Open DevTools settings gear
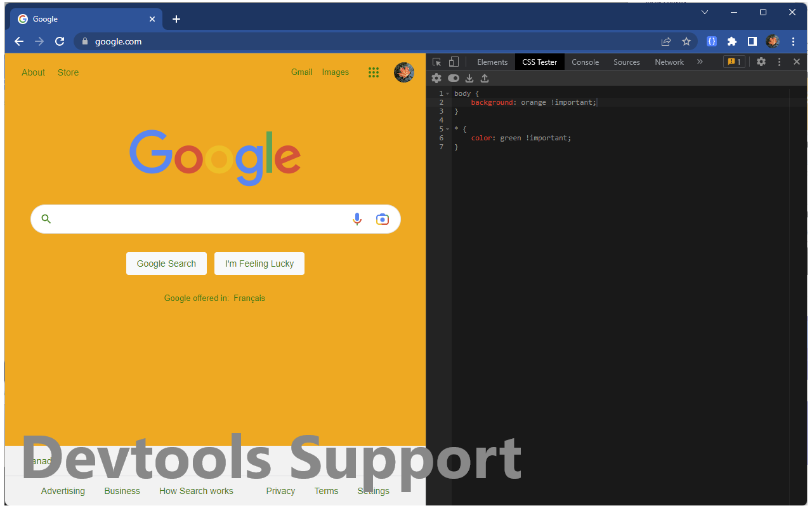 [x=761, y=62]
